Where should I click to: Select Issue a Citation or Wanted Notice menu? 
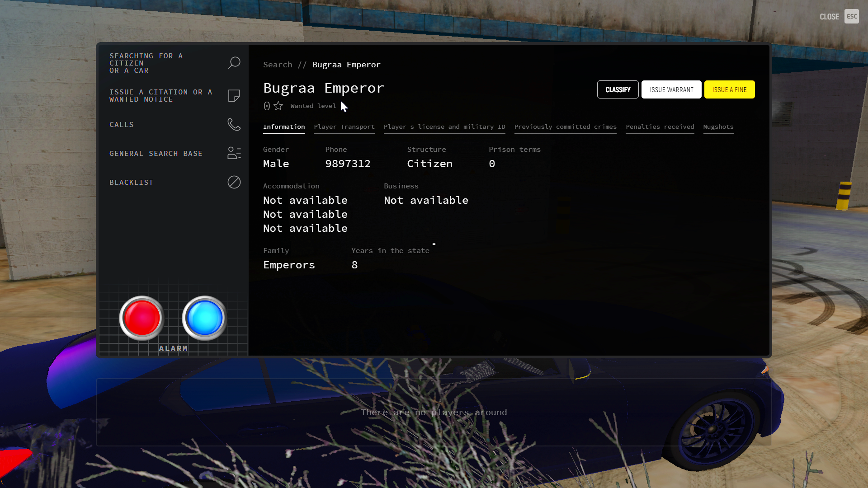[160, 96]
